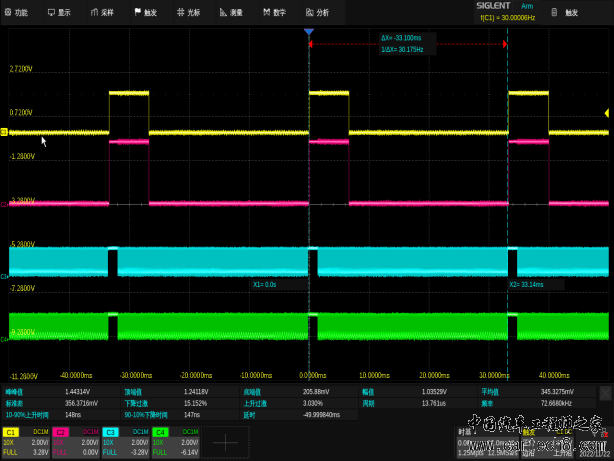Viewport: 614px width, 461px height.
Task: Click the yellow C1 ground level marker on left edge
Action: tap(4, 132)
